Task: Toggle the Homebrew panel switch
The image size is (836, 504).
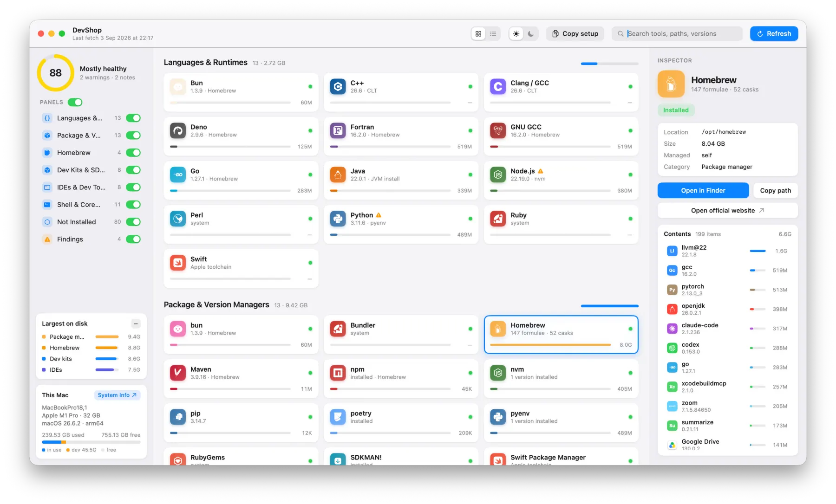Action: [133, 153]
